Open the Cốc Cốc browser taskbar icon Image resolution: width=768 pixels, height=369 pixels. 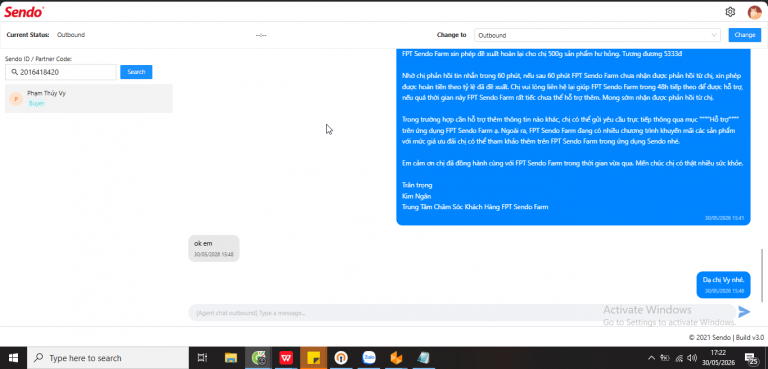pos(258,358)
